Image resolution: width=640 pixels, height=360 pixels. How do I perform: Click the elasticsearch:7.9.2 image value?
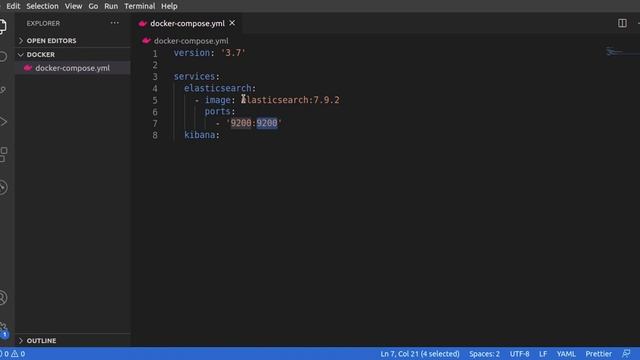pos(290,100)
